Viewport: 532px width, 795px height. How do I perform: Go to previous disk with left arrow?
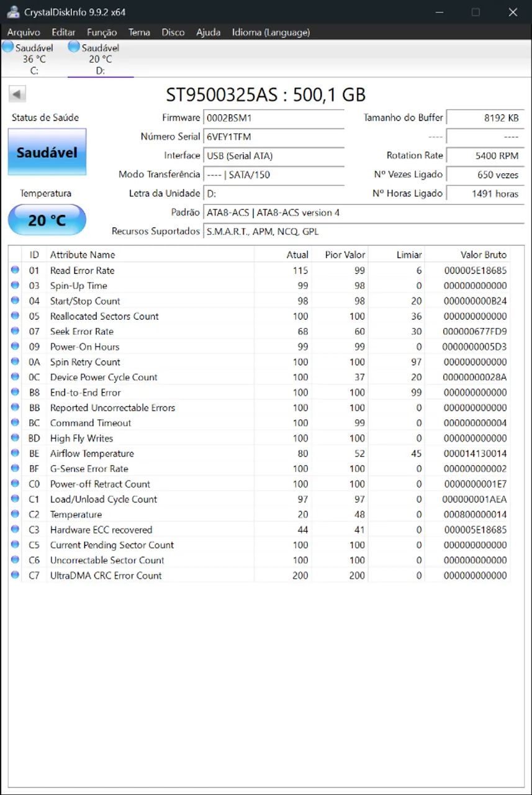click(x=17, y=94)
